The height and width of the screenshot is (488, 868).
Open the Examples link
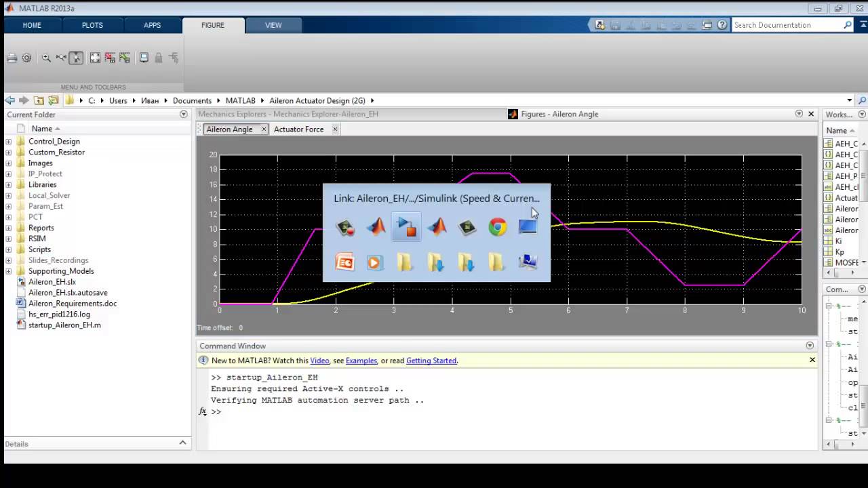coord(361,361)
